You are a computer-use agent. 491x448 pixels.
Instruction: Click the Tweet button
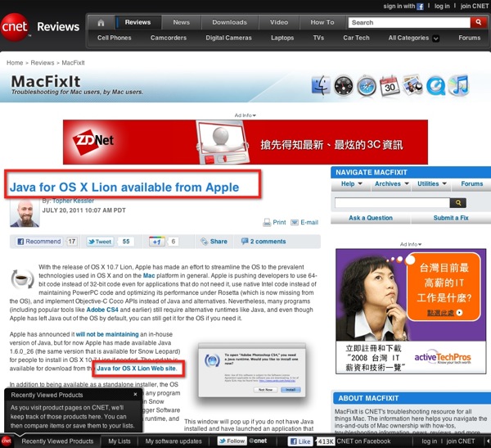[x=100, y=242]
